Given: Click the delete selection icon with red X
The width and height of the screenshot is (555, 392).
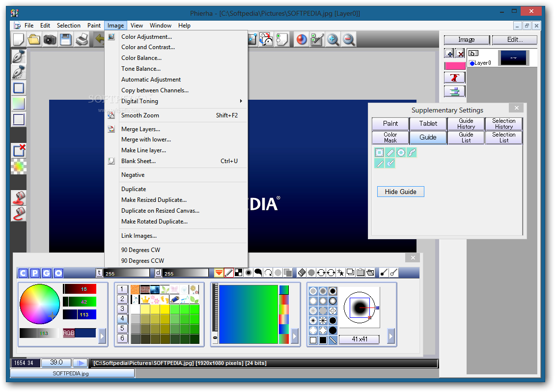Looking at the screenshot, I should 18,150.
